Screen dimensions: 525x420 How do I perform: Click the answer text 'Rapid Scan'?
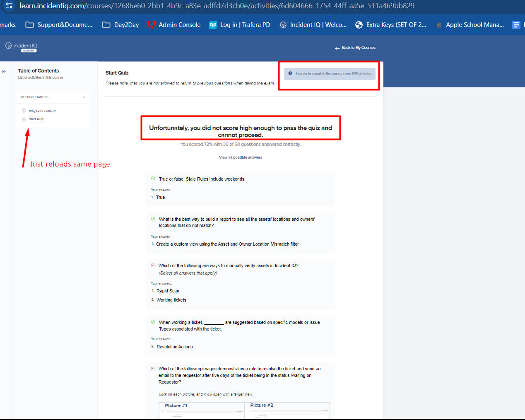(x=168, y=291)
